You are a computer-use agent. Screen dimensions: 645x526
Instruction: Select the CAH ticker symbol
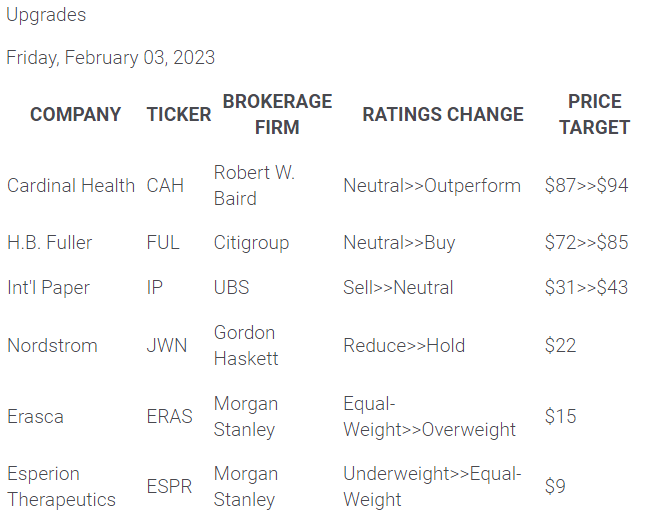tap(166, 185)
